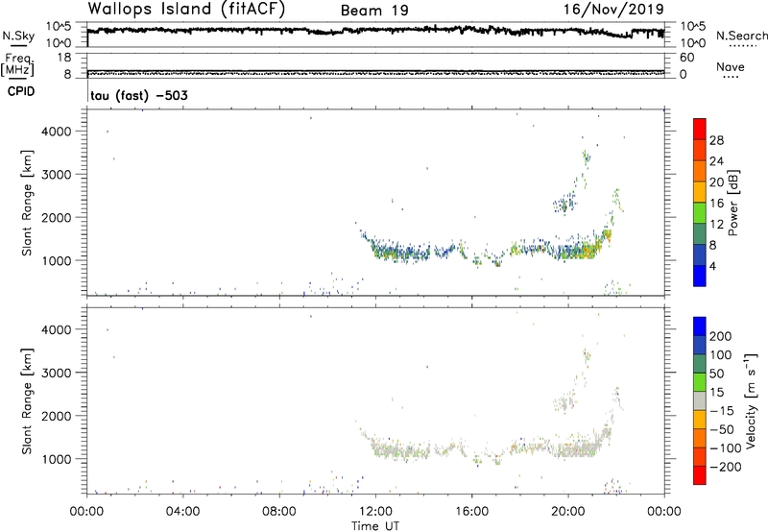
Task: Click the blue bottom segment of Power colorbar
Action: (700, 276)
